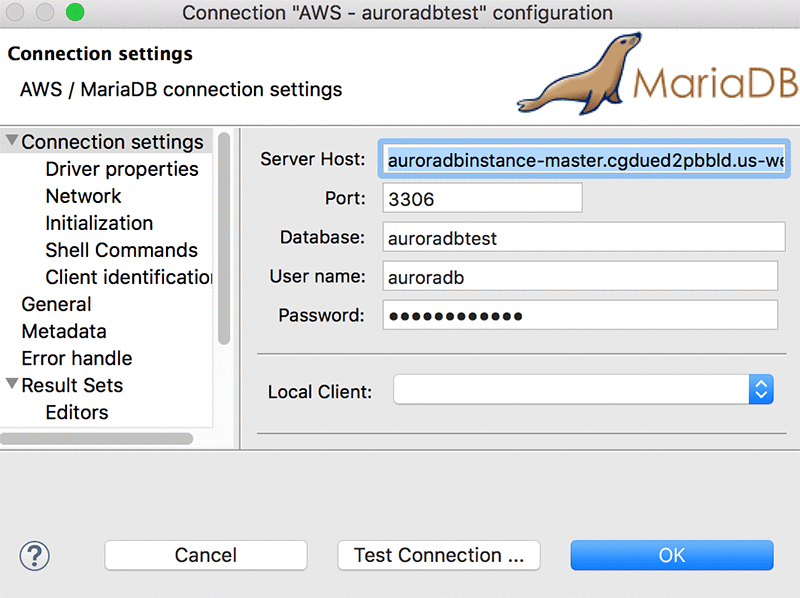The image size is (800, 598).
Task: Select Network in the settings tree
Action: coord(83,196)
